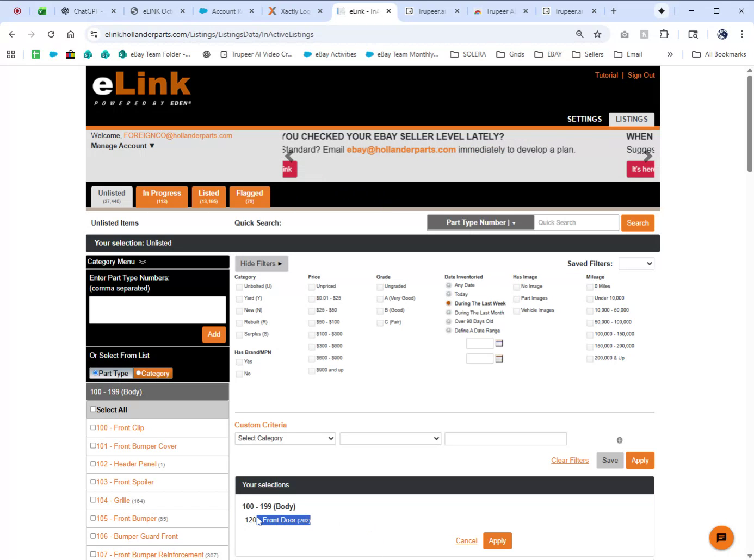Open the browser home page
Viewport: 754px width, 560px height.
point(71,34)
